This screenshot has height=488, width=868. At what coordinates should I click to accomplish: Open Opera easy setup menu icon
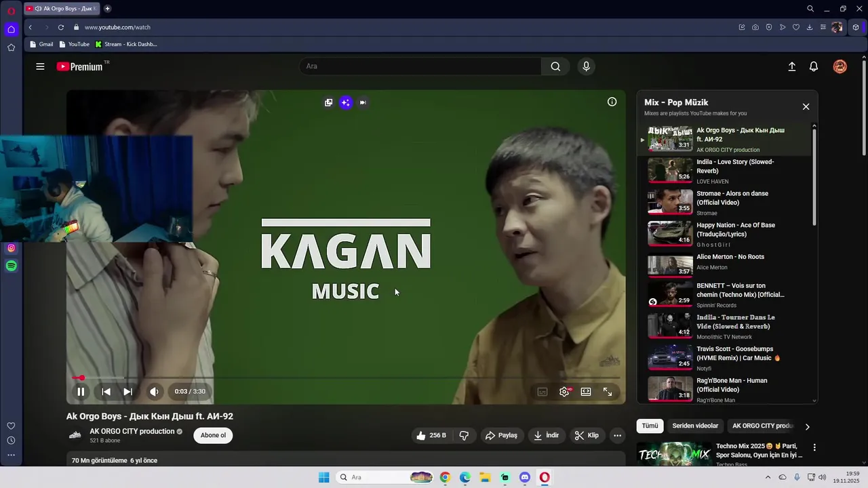pos(823,27)
